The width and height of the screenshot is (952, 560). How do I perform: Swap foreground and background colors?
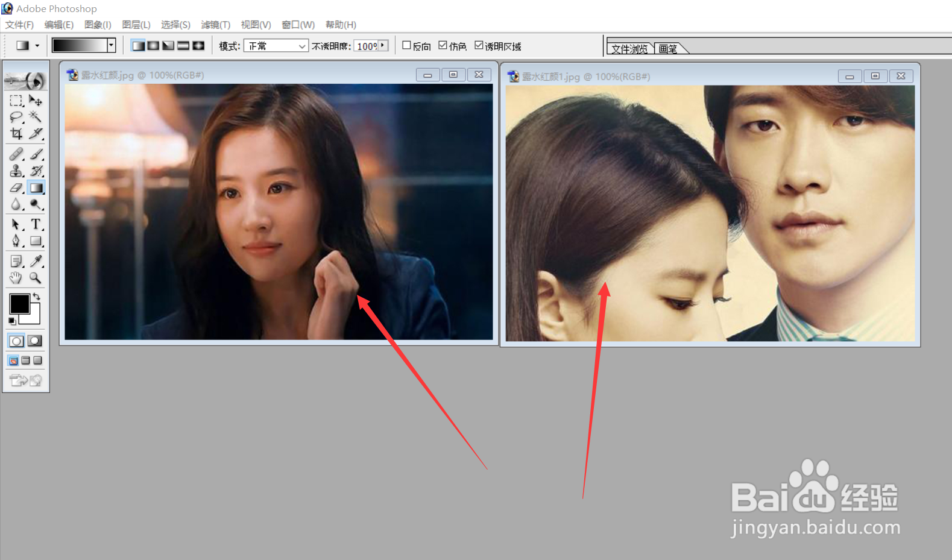(37, 296)
